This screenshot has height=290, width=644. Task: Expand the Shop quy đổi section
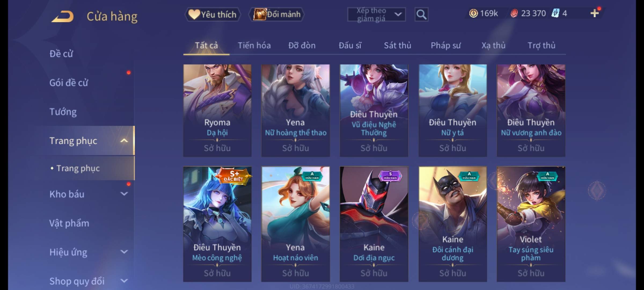click(124, 281)
